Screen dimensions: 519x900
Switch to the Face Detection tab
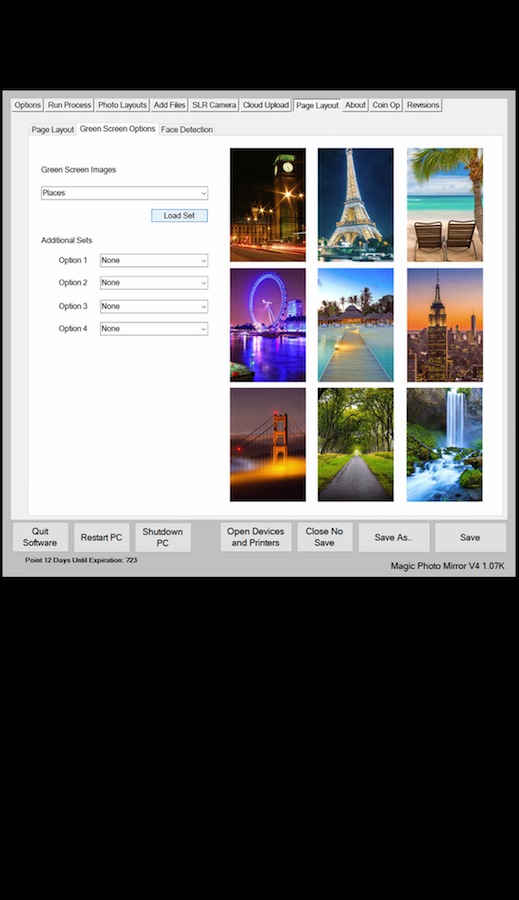[x=187, y=130]
